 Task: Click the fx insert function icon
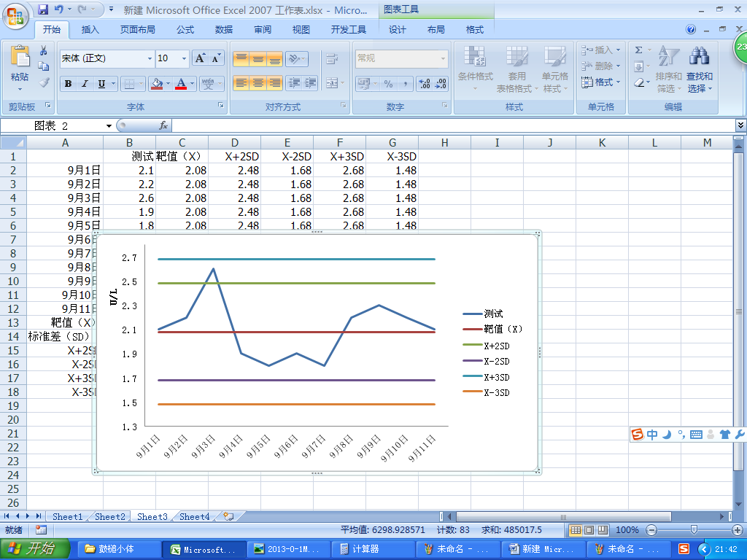tap(163, 125)
